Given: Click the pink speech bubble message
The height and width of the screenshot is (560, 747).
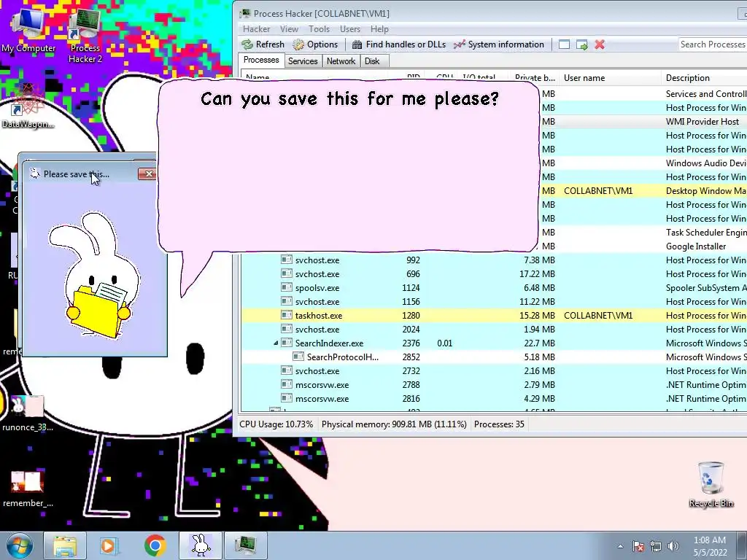Looking at the screenshot, I should click(x=348, y=167).
